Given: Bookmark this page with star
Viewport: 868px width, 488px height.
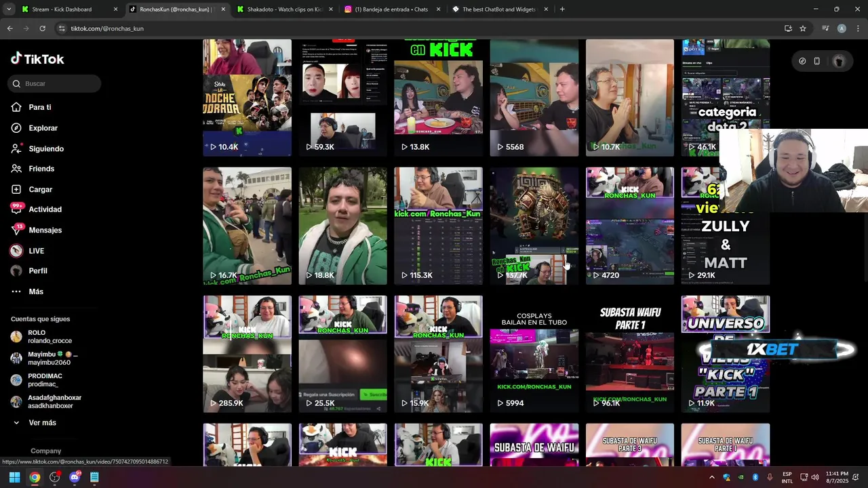Looking at the screenshot, I should pos(803,28).
